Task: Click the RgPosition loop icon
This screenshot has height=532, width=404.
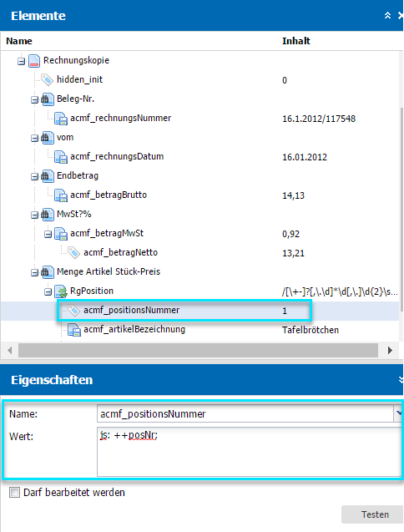Action: point(61,291)
